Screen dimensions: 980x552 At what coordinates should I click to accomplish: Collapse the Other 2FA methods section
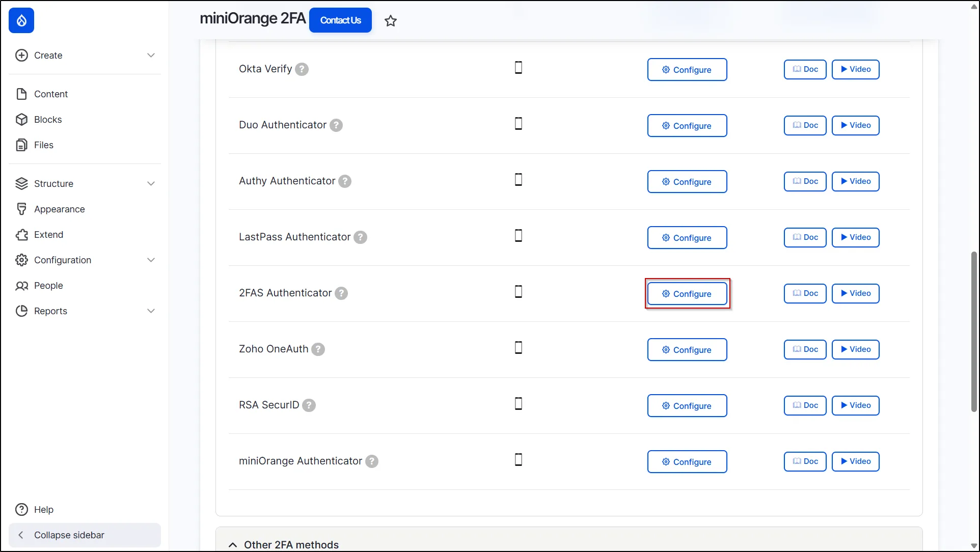pos(233,545)
